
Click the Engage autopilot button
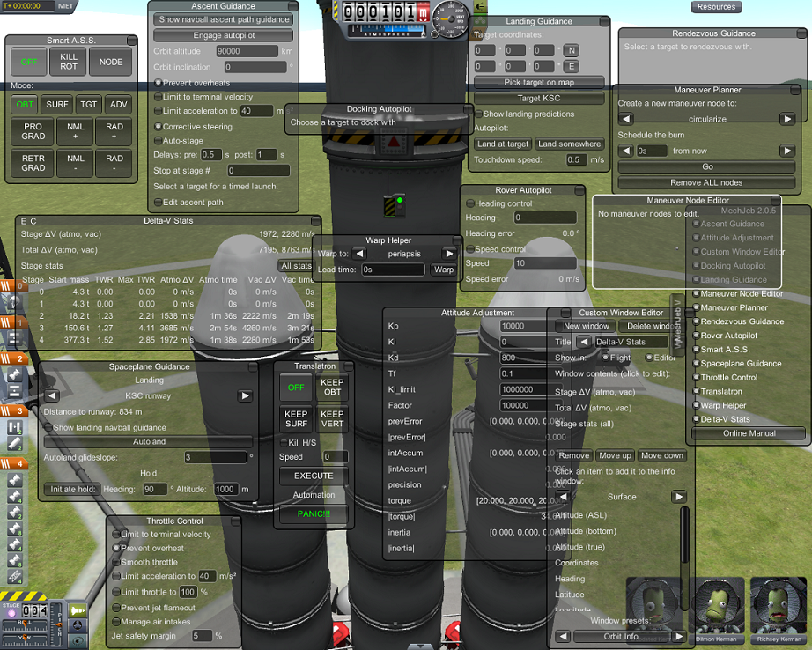[224, 36]
